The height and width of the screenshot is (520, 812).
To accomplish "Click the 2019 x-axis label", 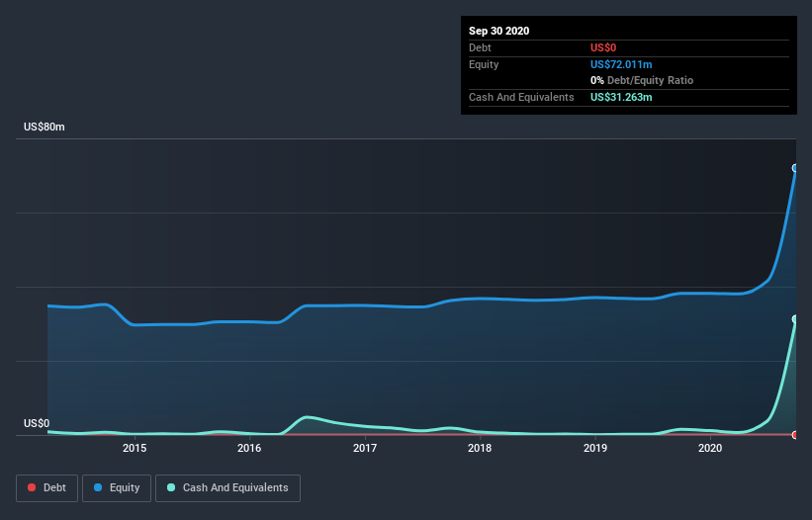I will point(595,448).
